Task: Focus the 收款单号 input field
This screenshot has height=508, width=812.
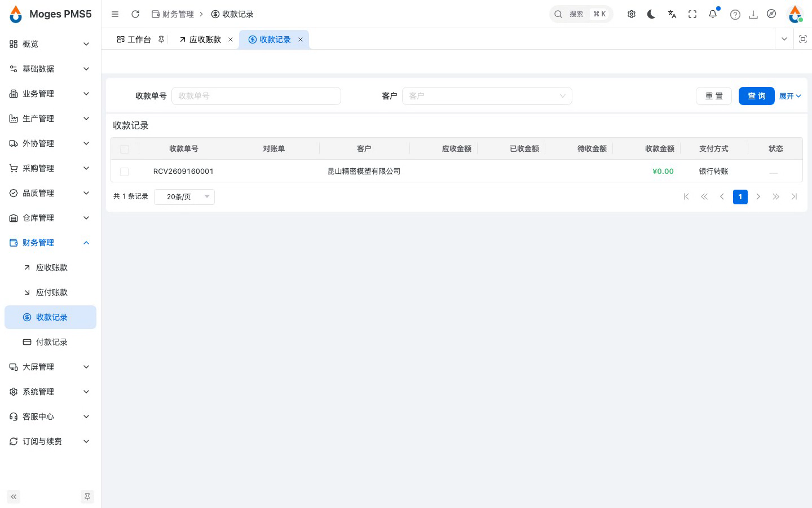Action: click(x=256, y=96)
